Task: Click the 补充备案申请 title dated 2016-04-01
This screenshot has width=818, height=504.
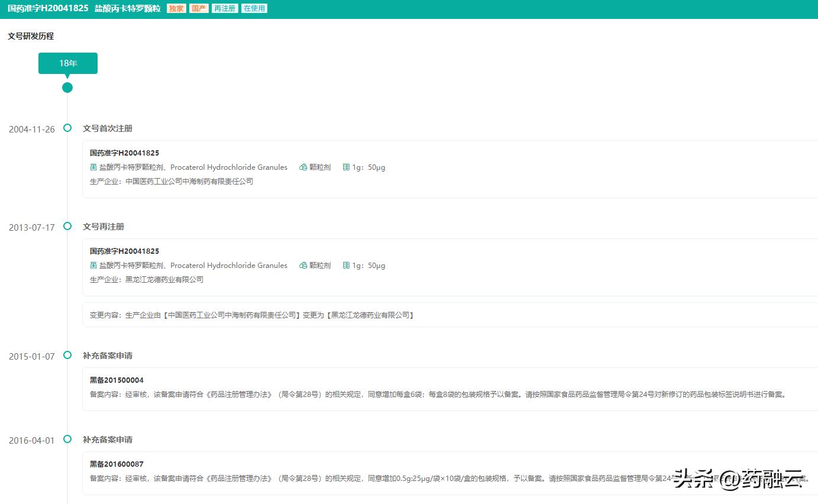Action: click(x=108, y=440)
